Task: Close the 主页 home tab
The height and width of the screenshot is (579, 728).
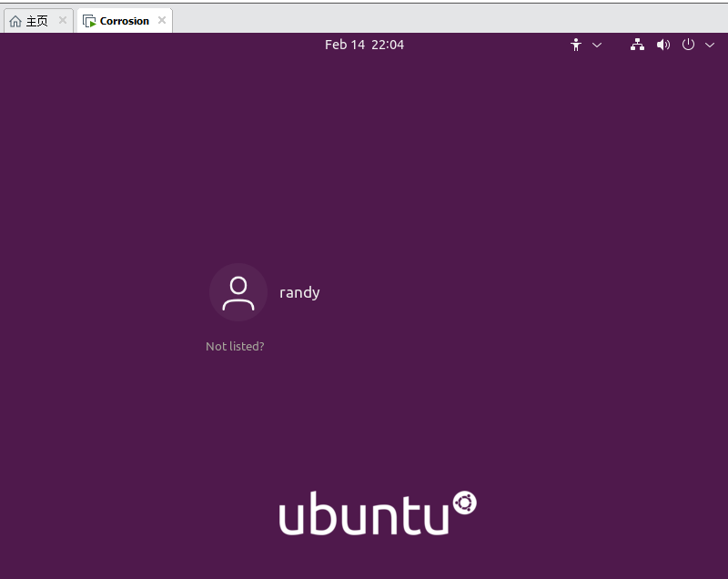Action: point(63,20)
